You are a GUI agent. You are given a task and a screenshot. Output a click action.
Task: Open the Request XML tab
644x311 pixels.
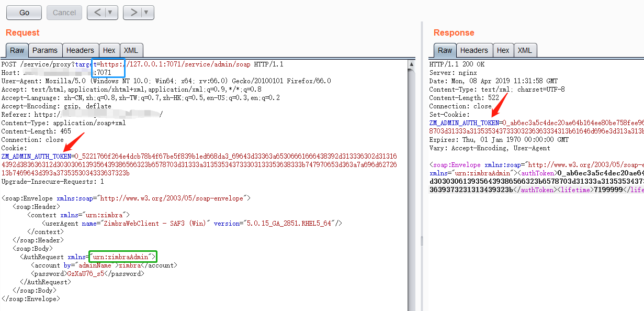click(x=131, y=50)
